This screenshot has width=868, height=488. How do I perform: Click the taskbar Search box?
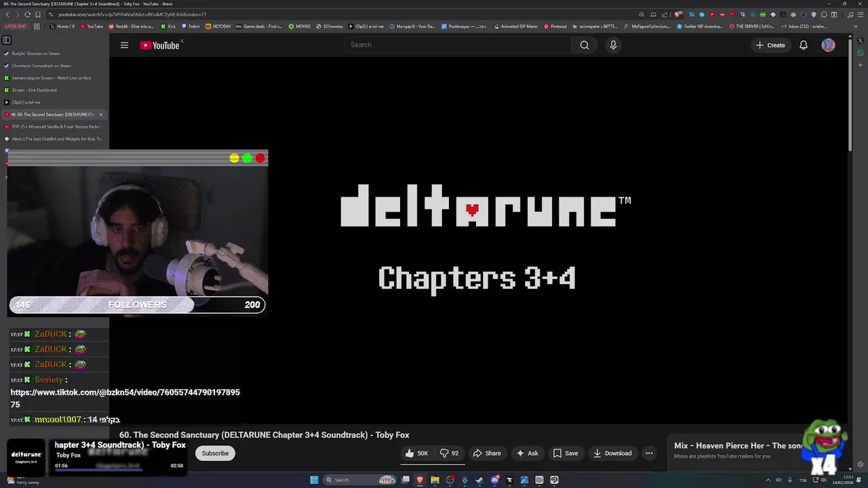pos(359,480)
